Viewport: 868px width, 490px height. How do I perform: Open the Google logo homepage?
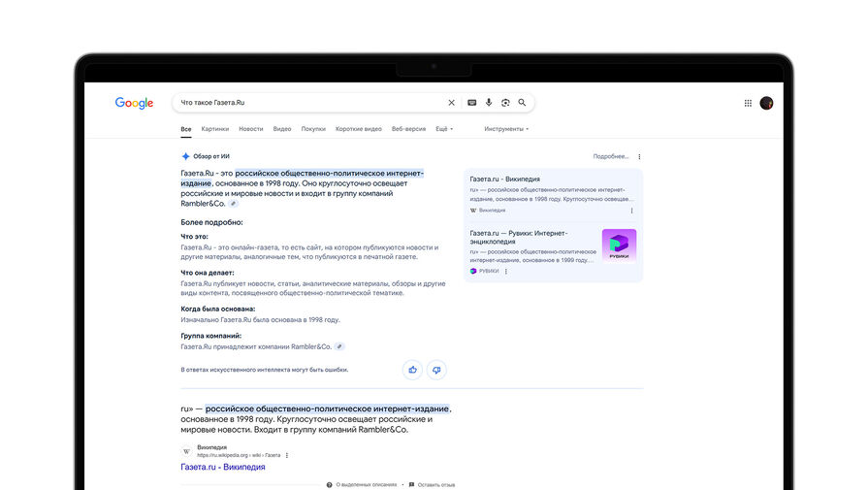tap(134, 103)
